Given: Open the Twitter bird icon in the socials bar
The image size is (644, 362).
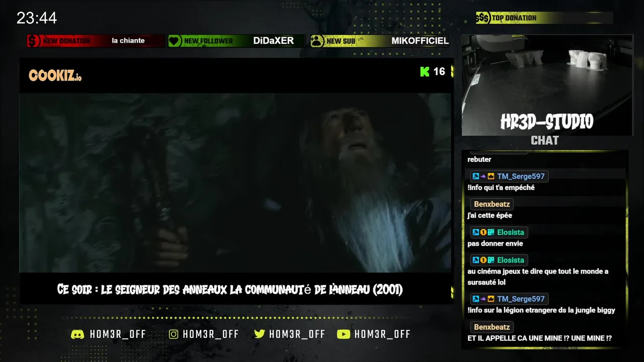Looking at the screenshot, I should [x=260, y=334].
